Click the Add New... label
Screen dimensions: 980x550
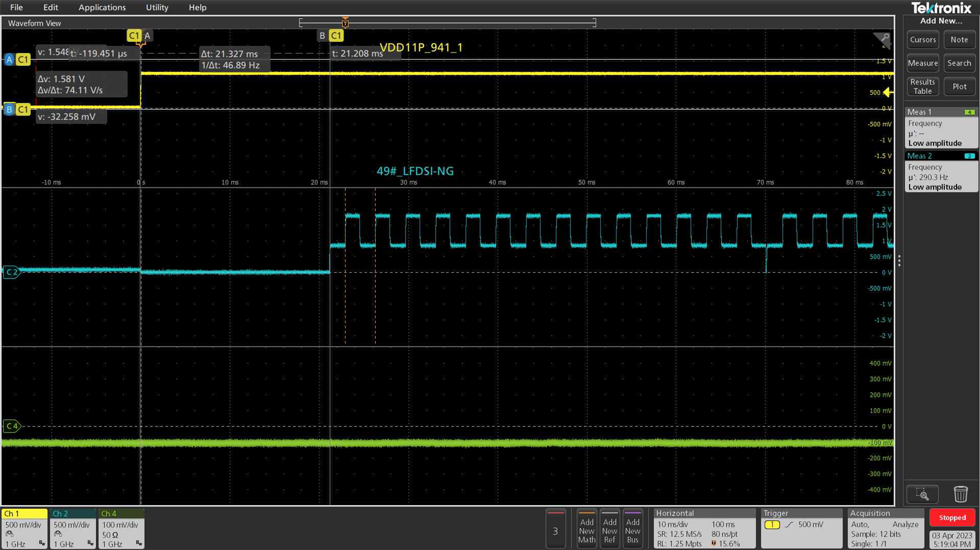[941, 21]
